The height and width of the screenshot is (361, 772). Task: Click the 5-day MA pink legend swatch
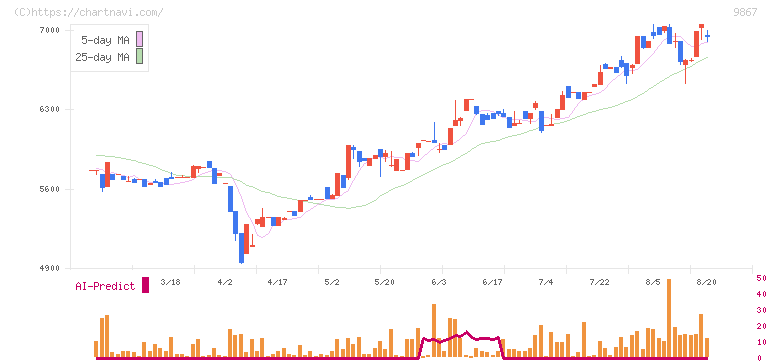139,39
